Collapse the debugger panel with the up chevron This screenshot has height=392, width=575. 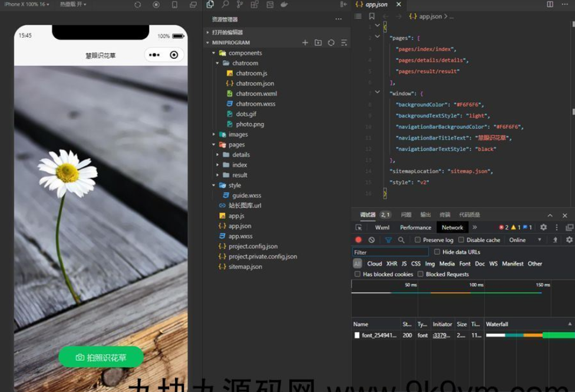pos(550,215)
